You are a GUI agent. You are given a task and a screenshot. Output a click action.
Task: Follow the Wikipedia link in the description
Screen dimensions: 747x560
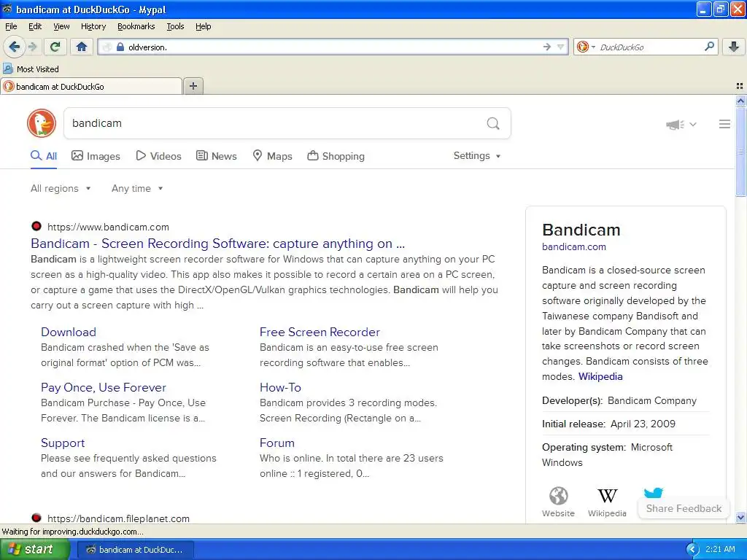(x=600, y=376)
